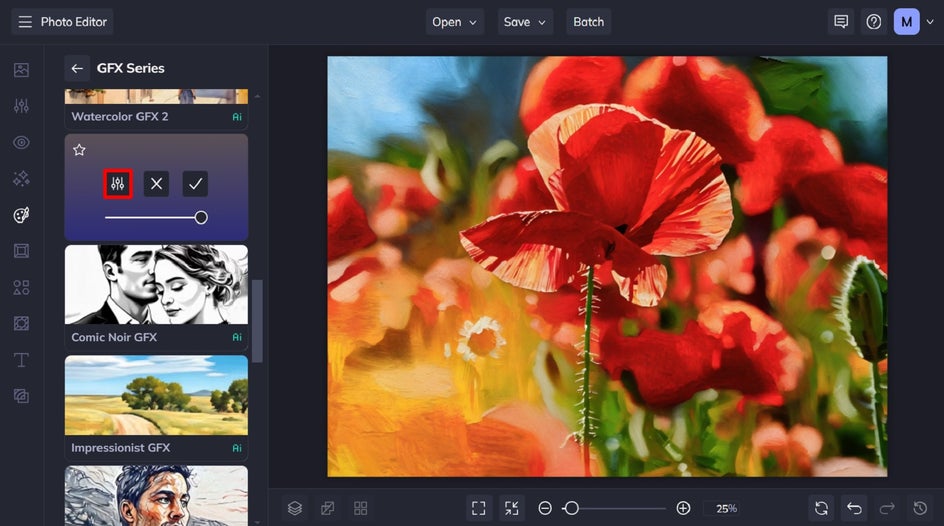Image resolution: width=944 pixels, height=526 pixels.
Task: Select the Comic Noir GFX thumbnail
Action: (x=156, y=285)
